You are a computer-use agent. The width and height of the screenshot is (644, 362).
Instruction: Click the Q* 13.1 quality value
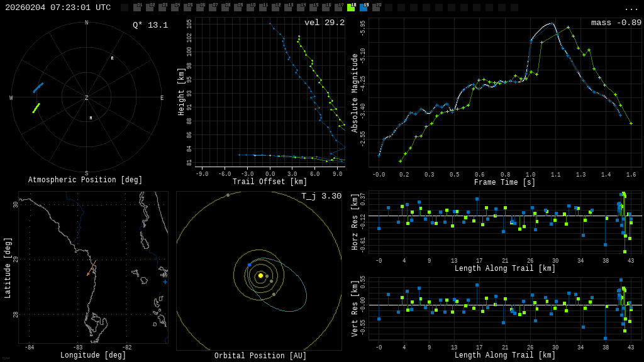click(x=150, y=25)
